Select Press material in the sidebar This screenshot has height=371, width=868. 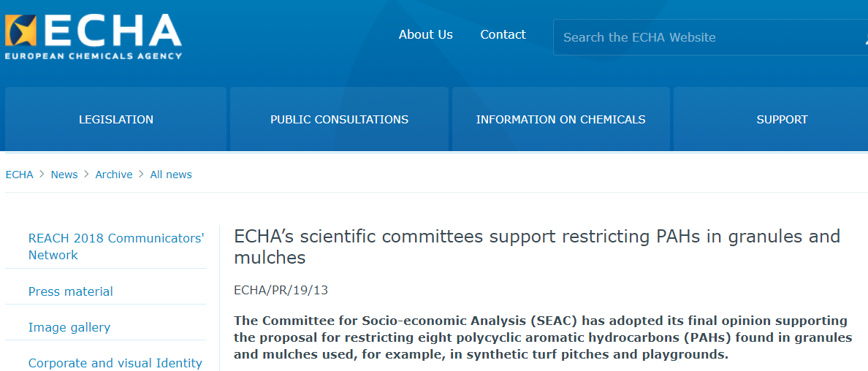point(70,291)
